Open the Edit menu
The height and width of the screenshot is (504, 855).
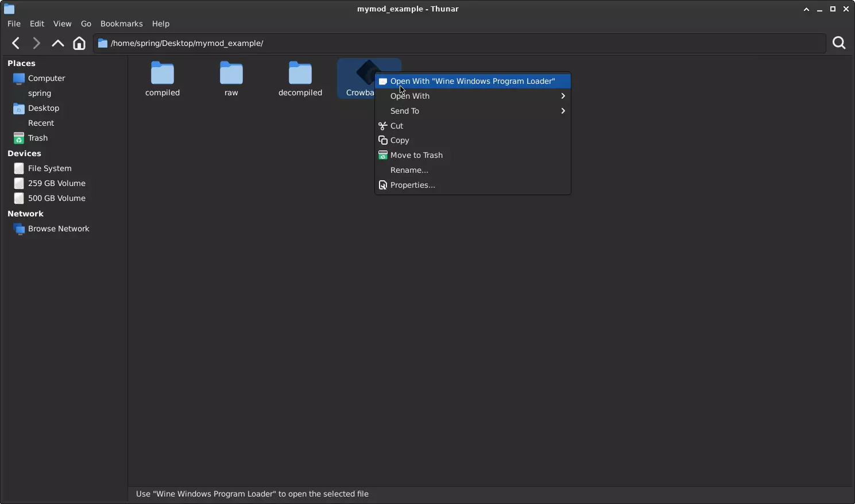37,24
